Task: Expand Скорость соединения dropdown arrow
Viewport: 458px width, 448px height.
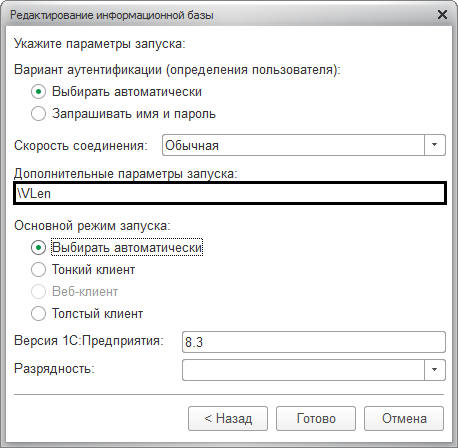Action: pyautogui.click(x=434, y=145)
